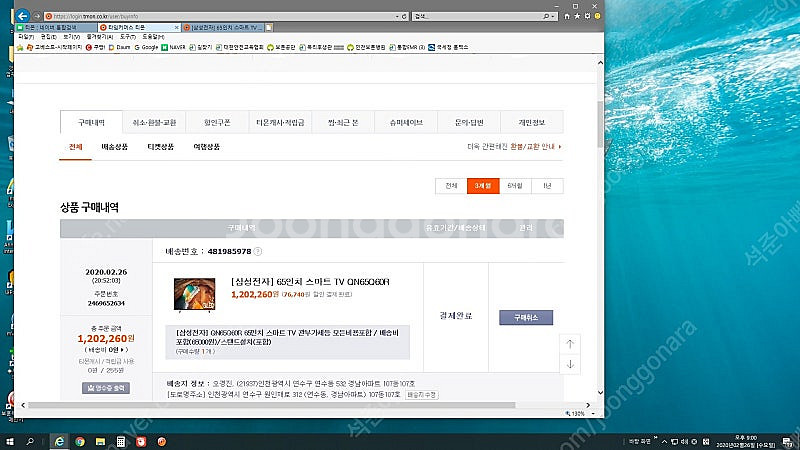The height and width of the screenshot is (450, 800).
Task: Click the page scroll-to-top arrow button
Action: [x=570, y=344]
